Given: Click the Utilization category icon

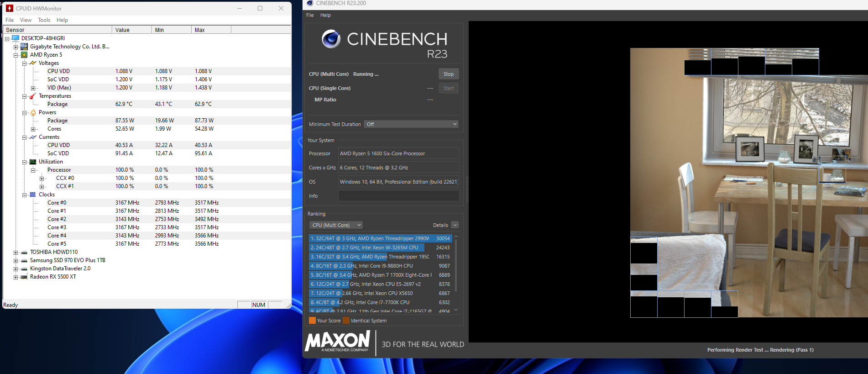Looking at the screenshot, I should (x=33, y=162).
